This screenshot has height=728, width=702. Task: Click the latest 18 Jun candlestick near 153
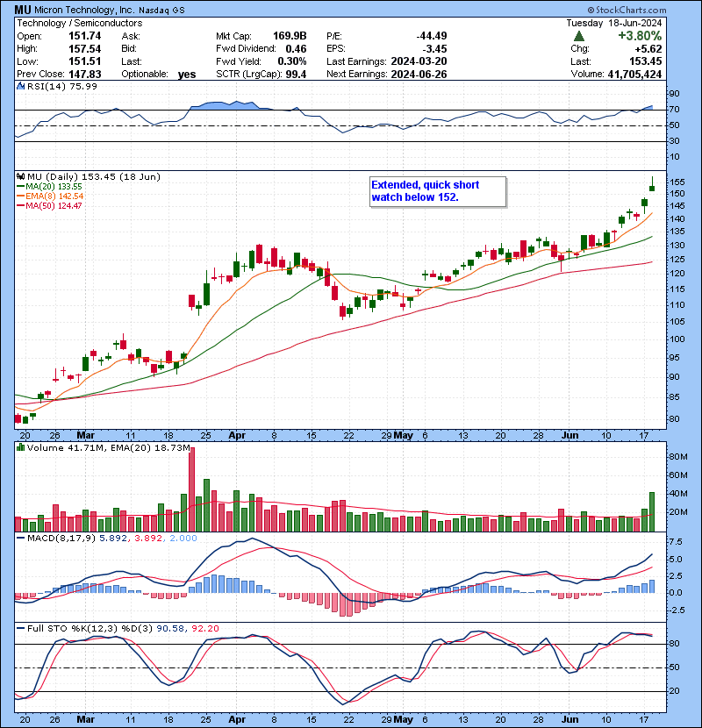pos(652,186)
